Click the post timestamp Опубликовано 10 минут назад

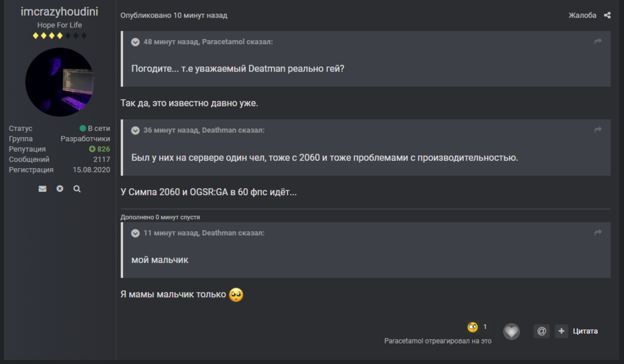(173, 16)
